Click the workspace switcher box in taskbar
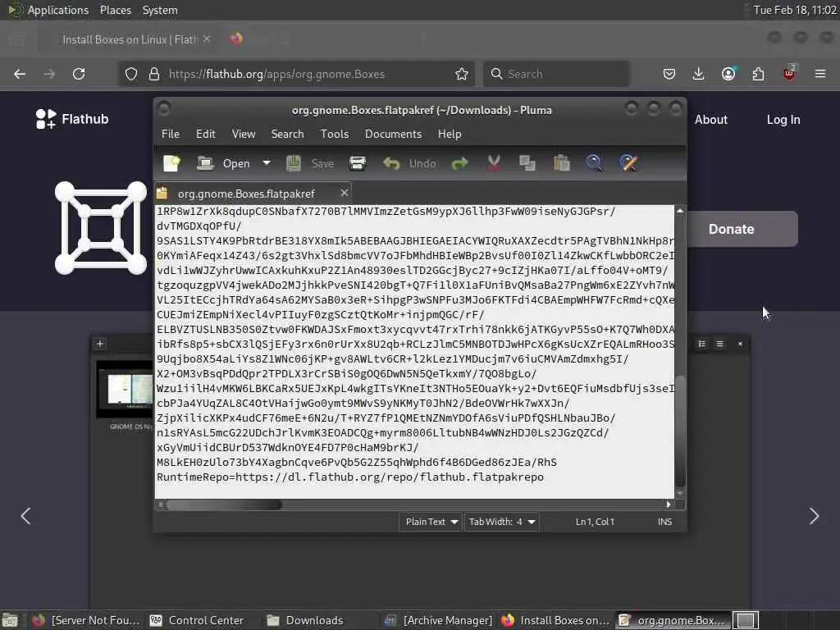 click(745, 620)
